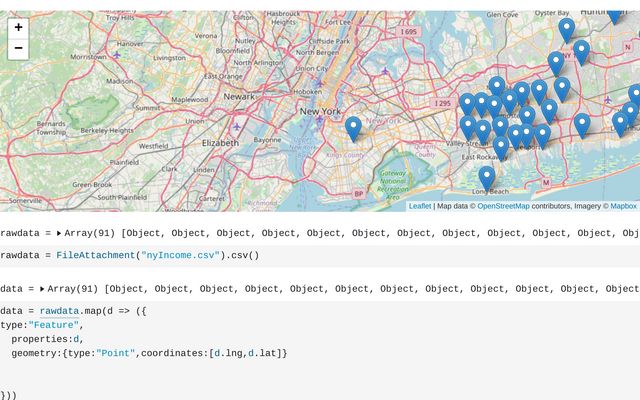Click the map zoom out (−) button

[x=18, y=49]
